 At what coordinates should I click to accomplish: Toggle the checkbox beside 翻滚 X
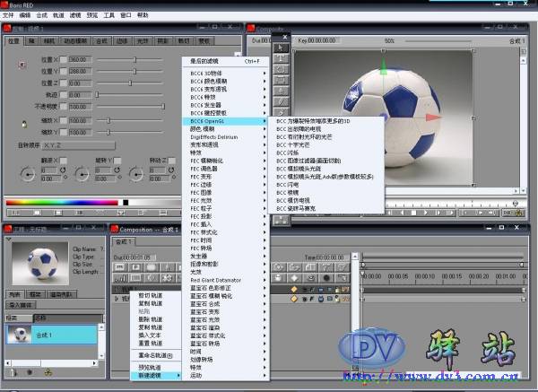click(64, 161)
